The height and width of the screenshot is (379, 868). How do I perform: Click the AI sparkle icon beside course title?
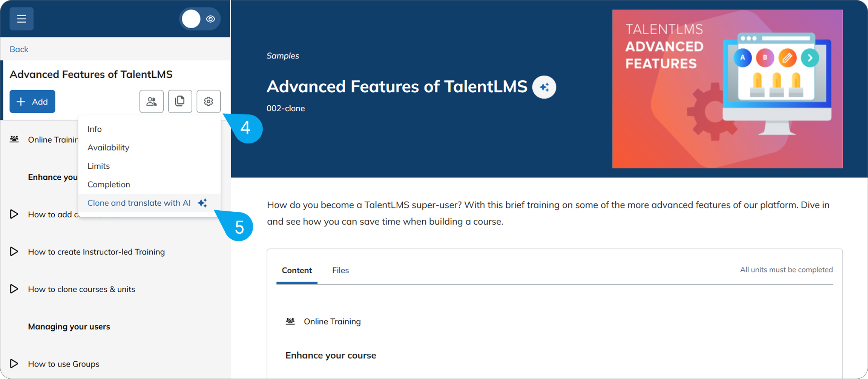coord(544,87)
